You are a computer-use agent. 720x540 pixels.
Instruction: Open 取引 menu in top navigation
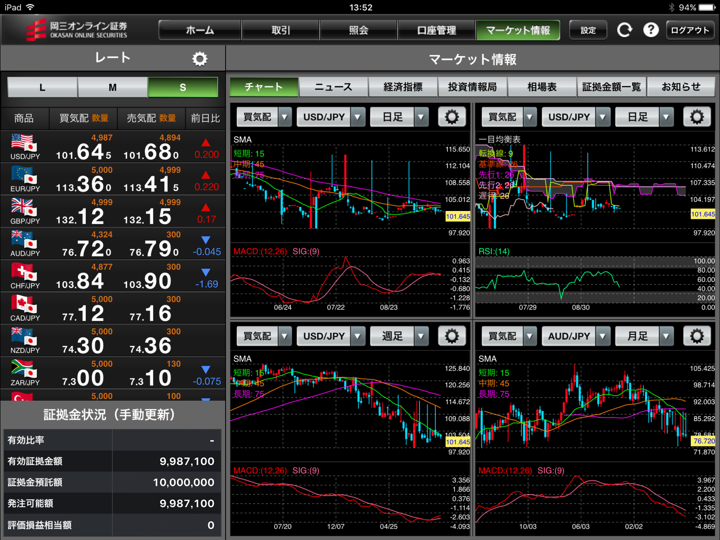281,30
